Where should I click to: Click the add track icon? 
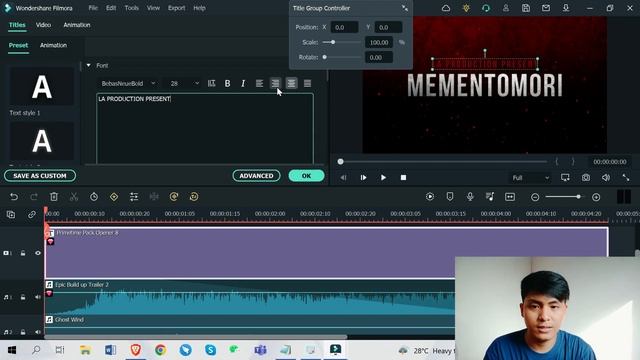click(x=11, y=214)
